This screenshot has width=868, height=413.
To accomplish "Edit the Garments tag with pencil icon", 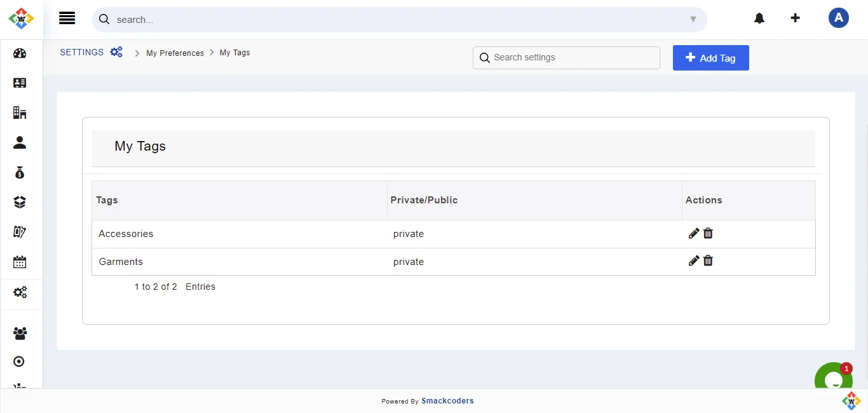I will coord(694,261).
